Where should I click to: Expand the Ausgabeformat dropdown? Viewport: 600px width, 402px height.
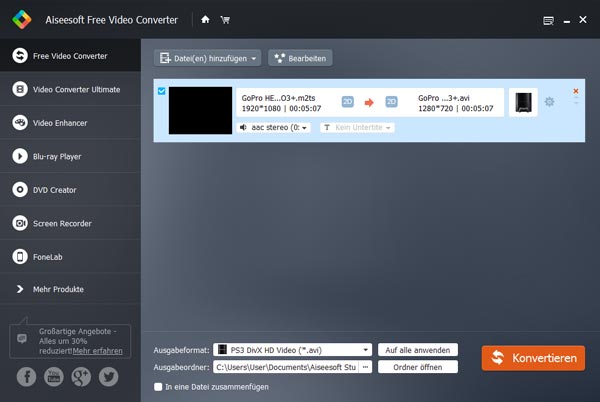point(366,350)
